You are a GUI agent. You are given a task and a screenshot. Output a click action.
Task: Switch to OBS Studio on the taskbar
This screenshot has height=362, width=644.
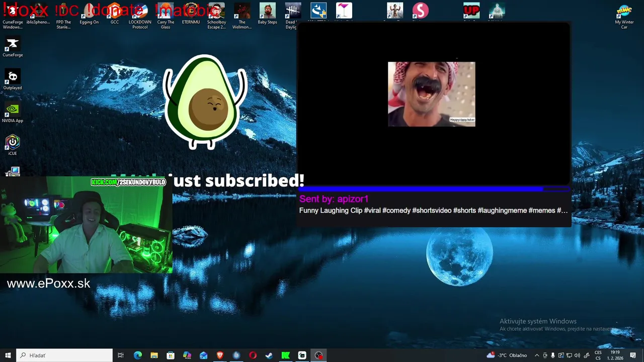tap(318, 355)
